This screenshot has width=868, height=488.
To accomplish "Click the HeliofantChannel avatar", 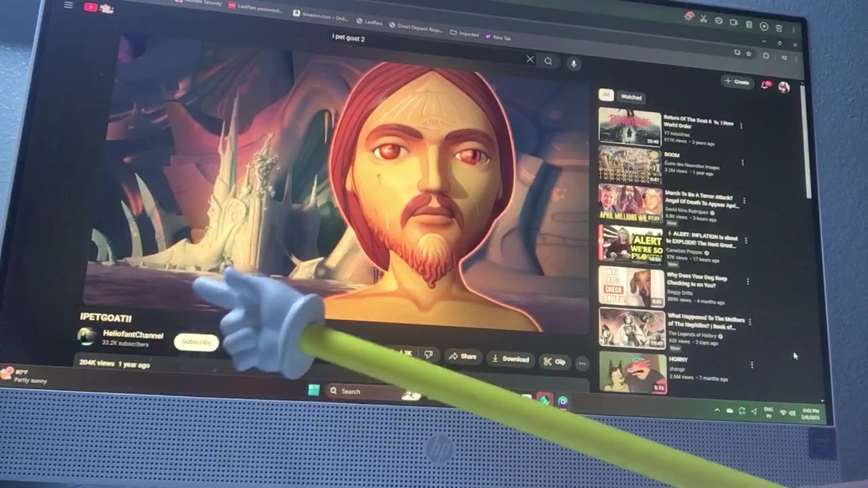I will pyautogui.click(x=87, y=336).
